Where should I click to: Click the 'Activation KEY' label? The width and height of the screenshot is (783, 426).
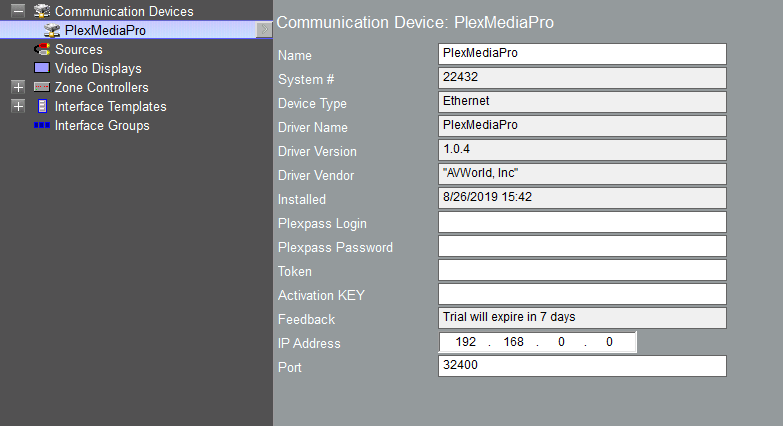point(321,295)
